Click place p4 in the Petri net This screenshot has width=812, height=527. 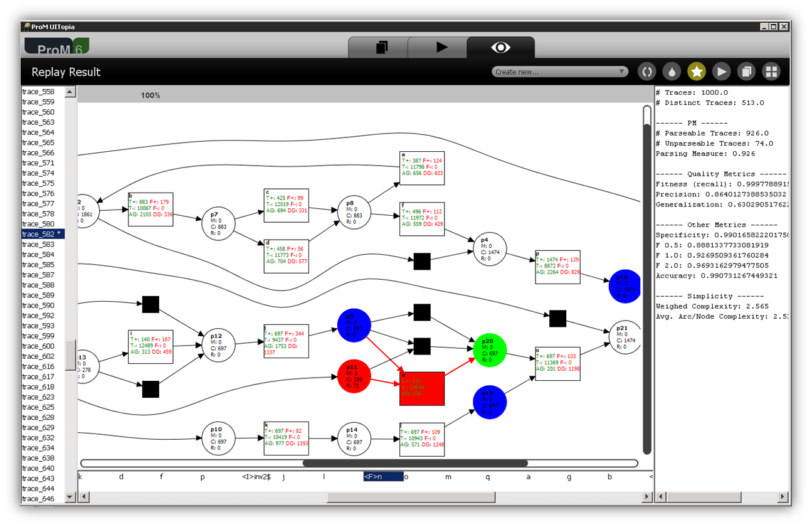tap(490, 249)
